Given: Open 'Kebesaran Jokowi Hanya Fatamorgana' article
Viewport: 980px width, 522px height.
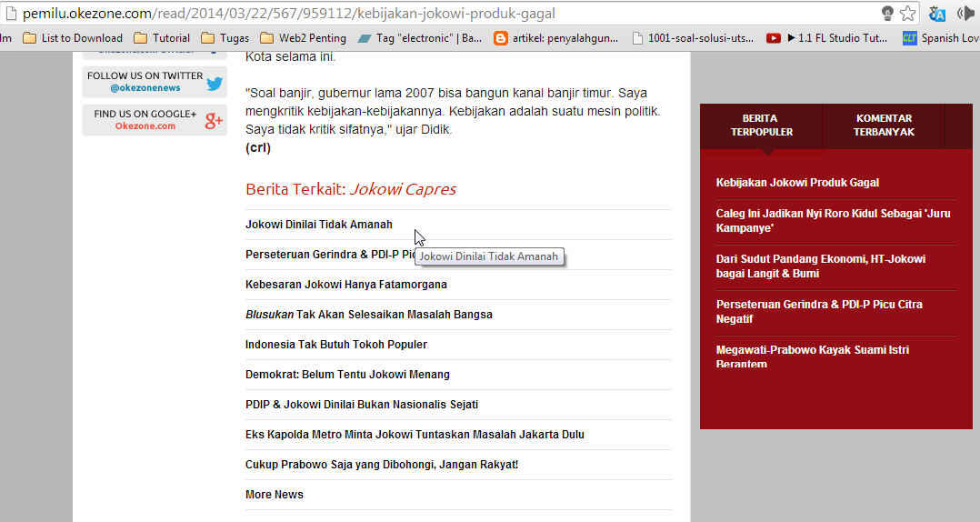Looking at the screenshot, I should (x=346, y=285).
